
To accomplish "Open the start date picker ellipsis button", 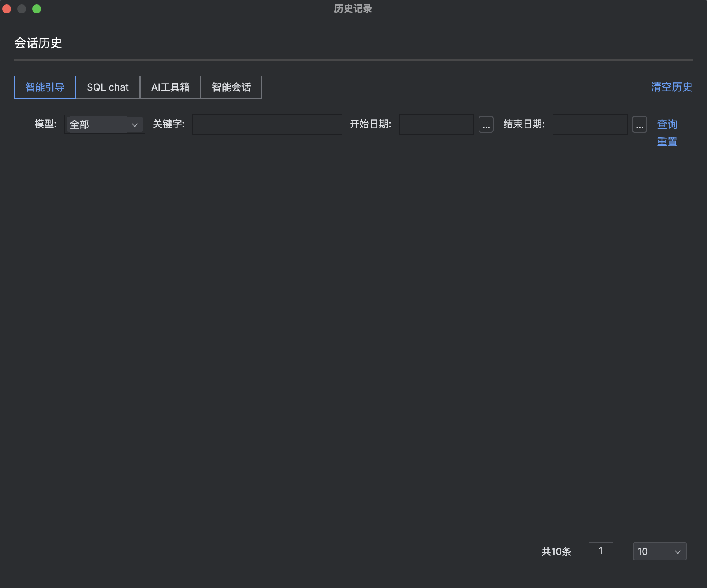I will (486, 125).
